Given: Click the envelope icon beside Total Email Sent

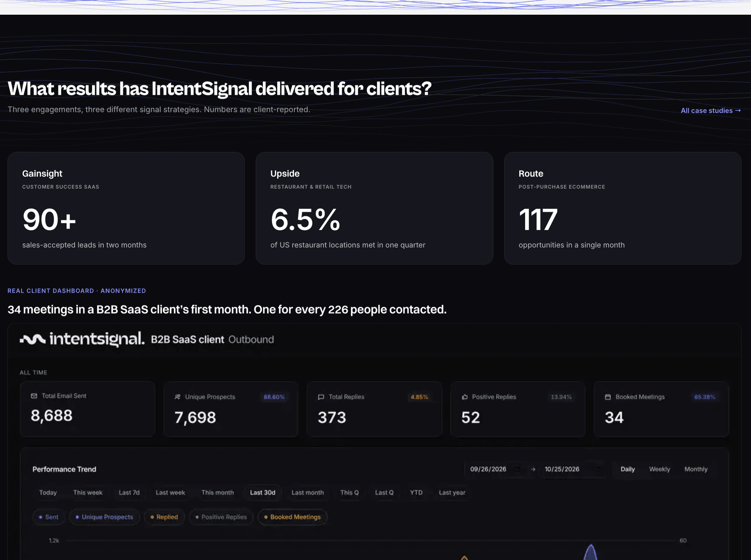Looking at the screenshot, I should click(x=34, y=396).
